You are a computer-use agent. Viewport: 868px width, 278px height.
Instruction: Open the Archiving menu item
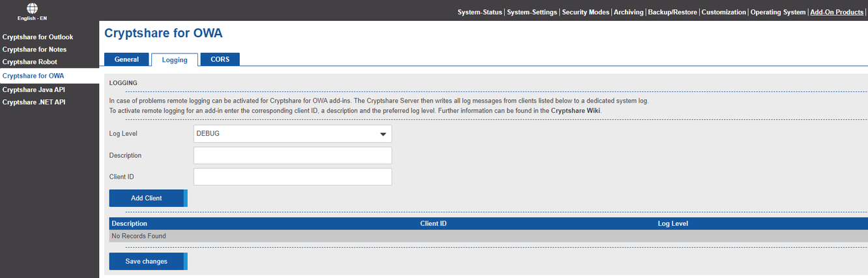628,12
